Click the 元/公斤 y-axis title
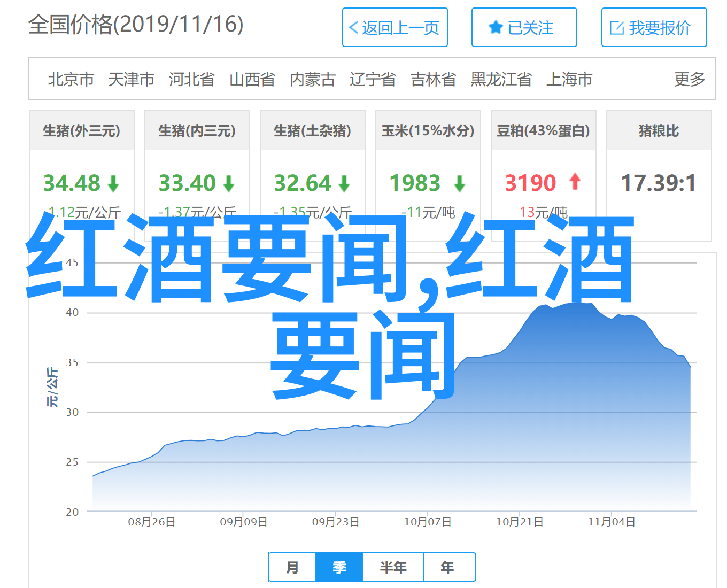Viewport: 727px width, 588px height. [x=52, y=387]
